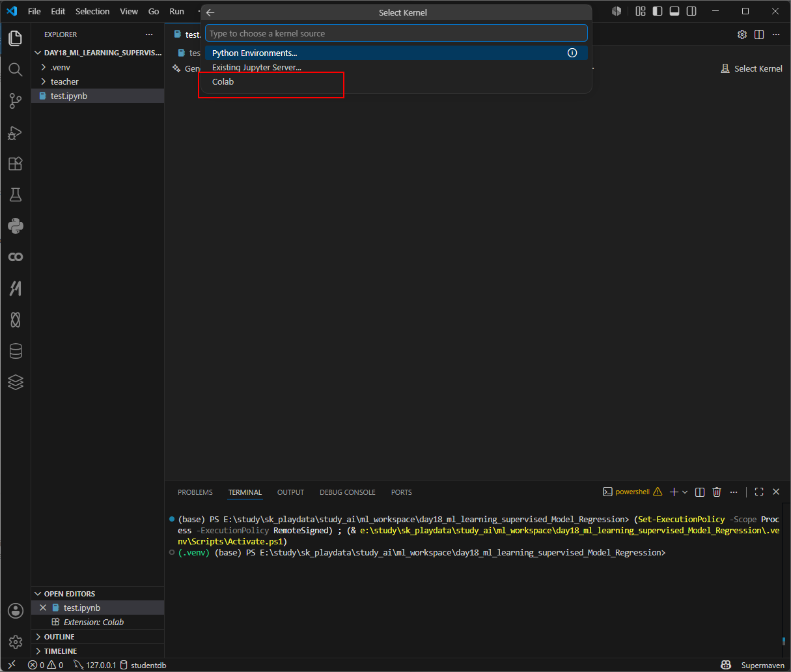The height and width of the screenshot is (672, 791).
Task: Maximize the terminal panel size
Action: 759,492
